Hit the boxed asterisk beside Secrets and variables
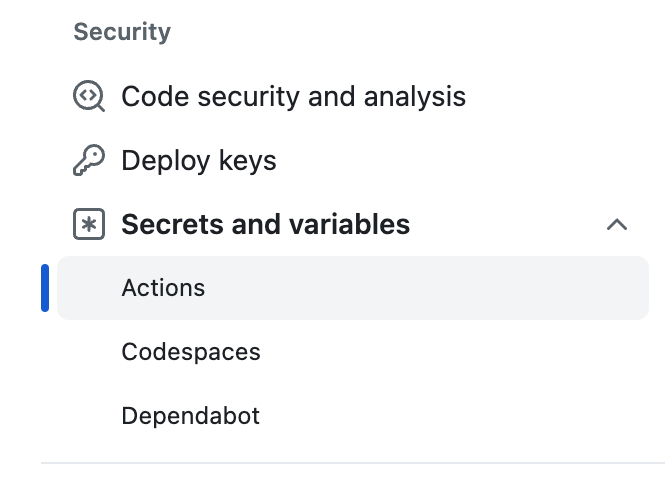 [x=89, y=225]
